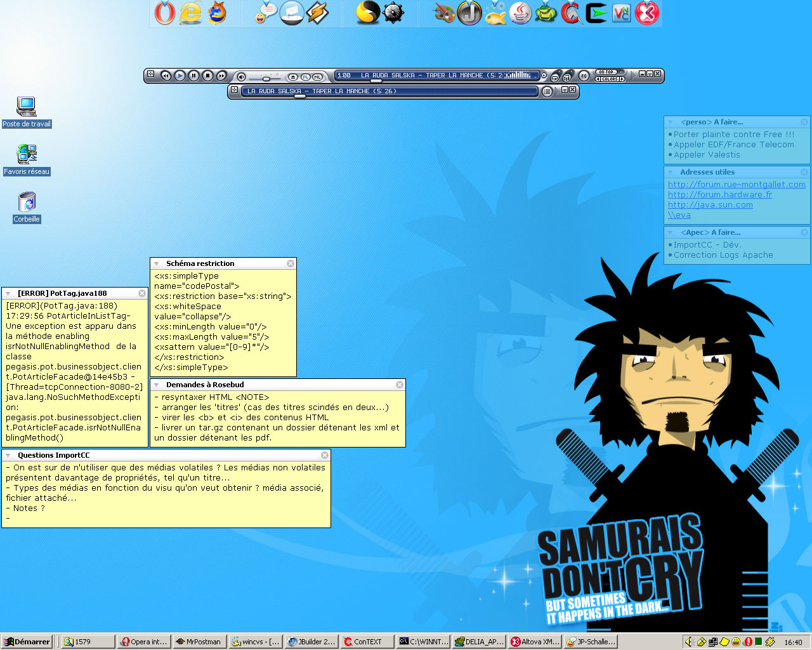Toggle Winamp playlist editor (PL)
The width and height of the screenshot is (812, 650).
[305, 77]
